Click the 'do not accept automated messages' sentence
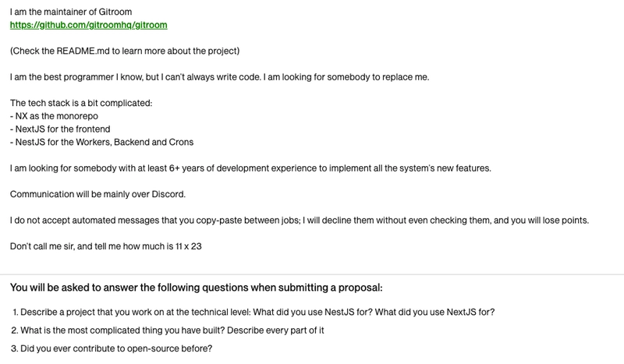624x364 pixels. [300, 221]
